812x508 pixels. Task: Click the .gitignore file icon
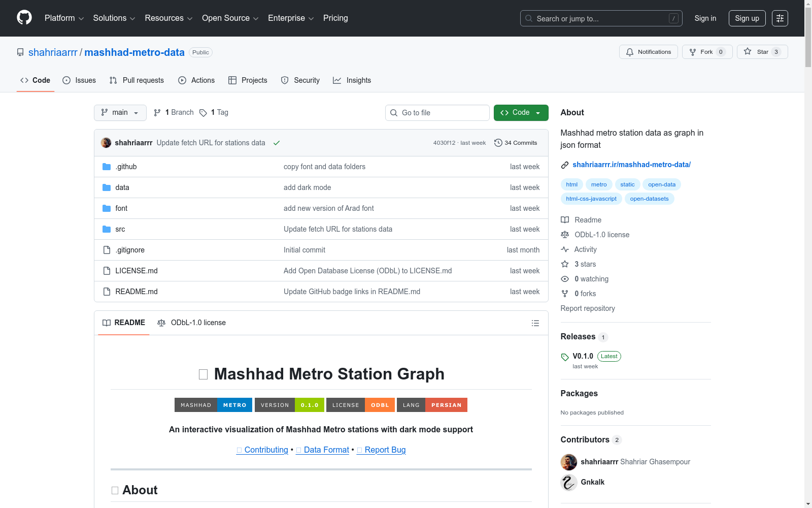point(107,250)
